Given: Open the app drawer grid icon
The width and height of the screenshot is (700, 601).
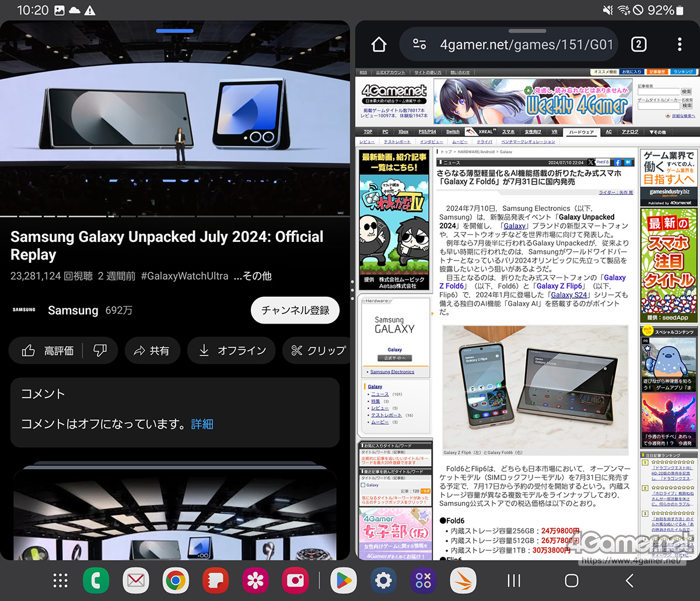Looking at the screenshot, I should pyautogui.click(x=60, y=581).
